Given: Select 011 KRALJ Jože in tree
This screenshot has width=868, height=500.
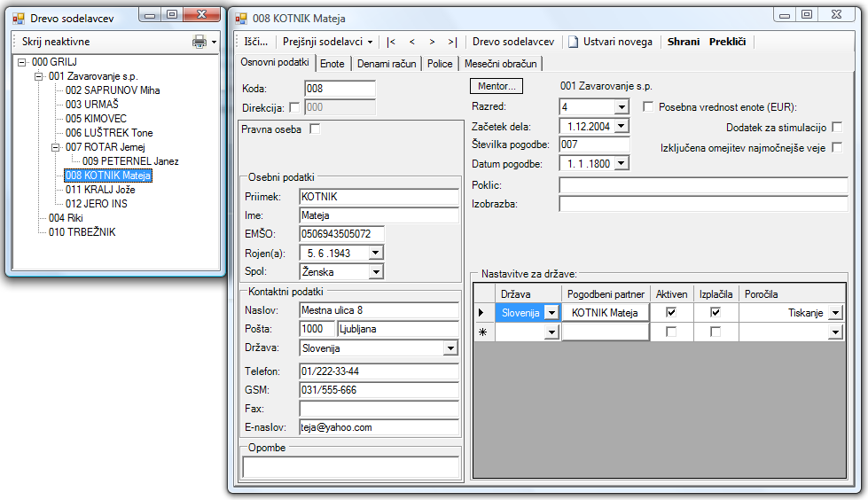Looking at the screenshot, I should 99,190.
